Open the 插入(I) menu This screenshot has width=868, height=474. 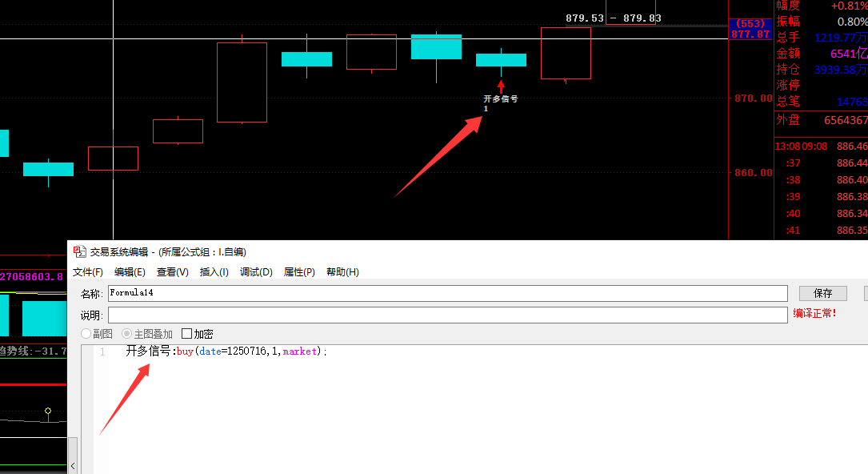214,272
